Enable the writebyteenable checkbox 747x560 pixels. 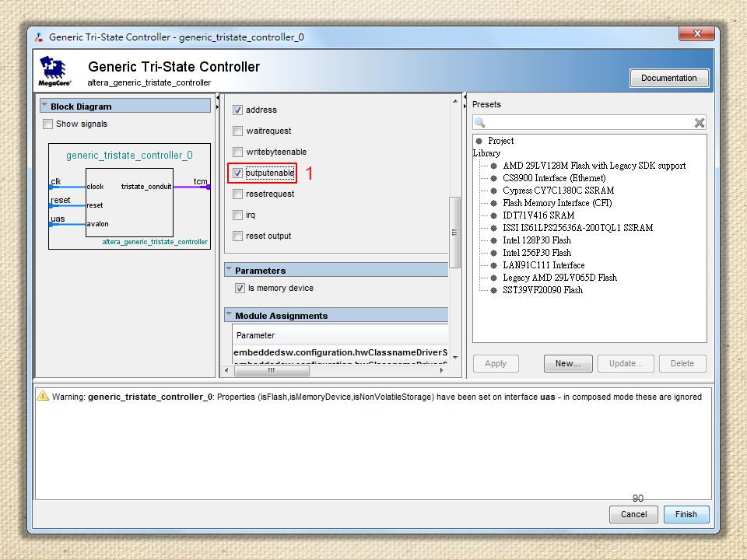(238, 152)
